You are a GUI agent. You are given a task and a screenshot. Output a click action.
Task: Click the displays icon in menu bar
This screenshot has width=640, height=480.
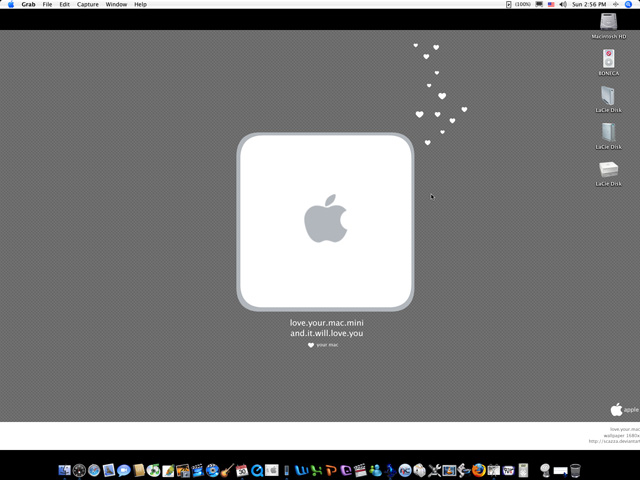click(x=539, y=4)
